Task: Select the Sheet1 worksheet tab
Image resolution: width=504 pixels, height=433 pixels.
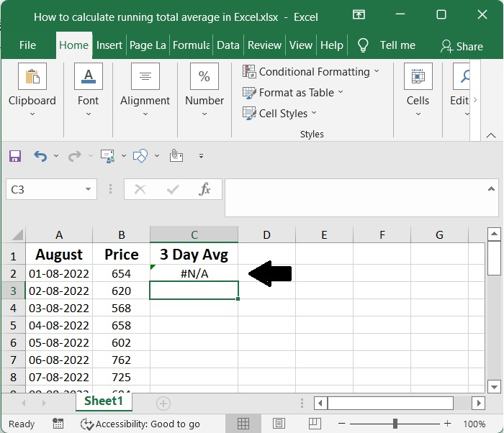Action: (104, 401)
